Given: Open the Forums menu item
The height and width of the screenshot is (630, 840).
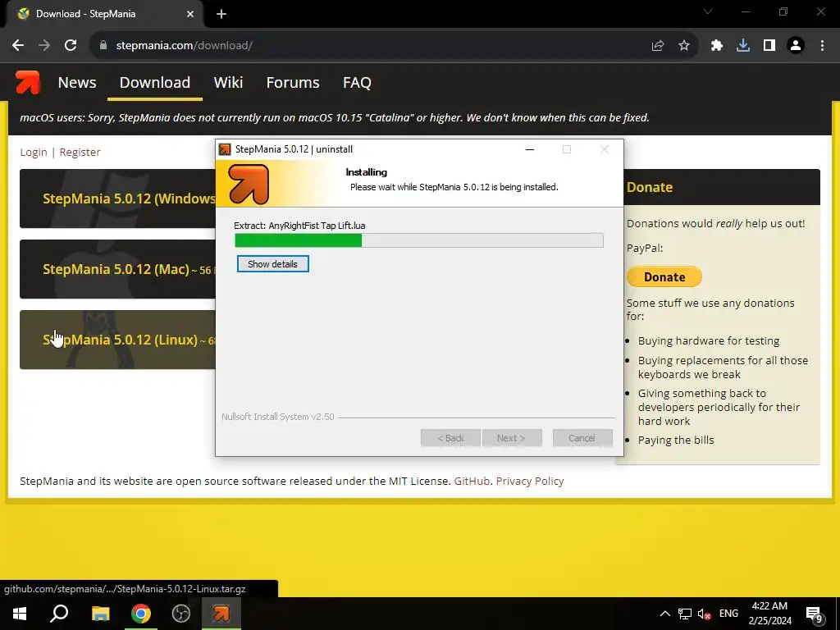Looking at the screenshot, I should click(293, 83).
